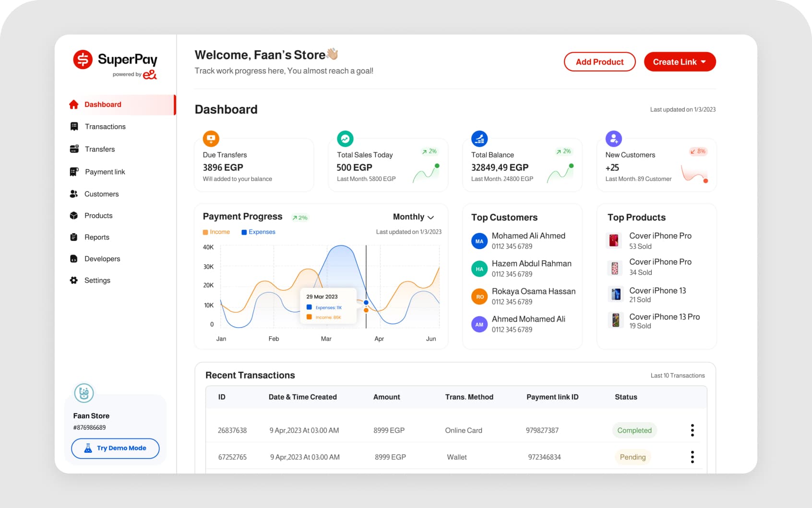
Task: Click the green Total Sales Today icon
Action: (345, 139)
